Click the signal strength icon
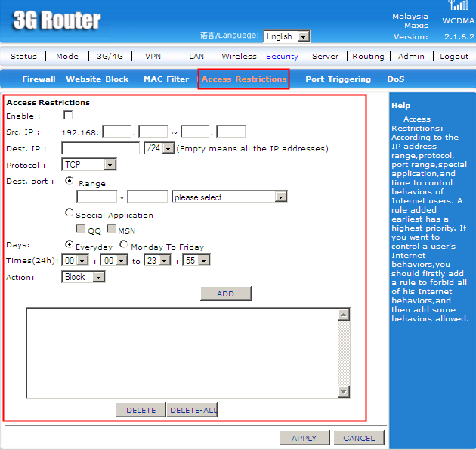Image resolution: width=476 pixels, height=450 pixels. coord(458,5)
